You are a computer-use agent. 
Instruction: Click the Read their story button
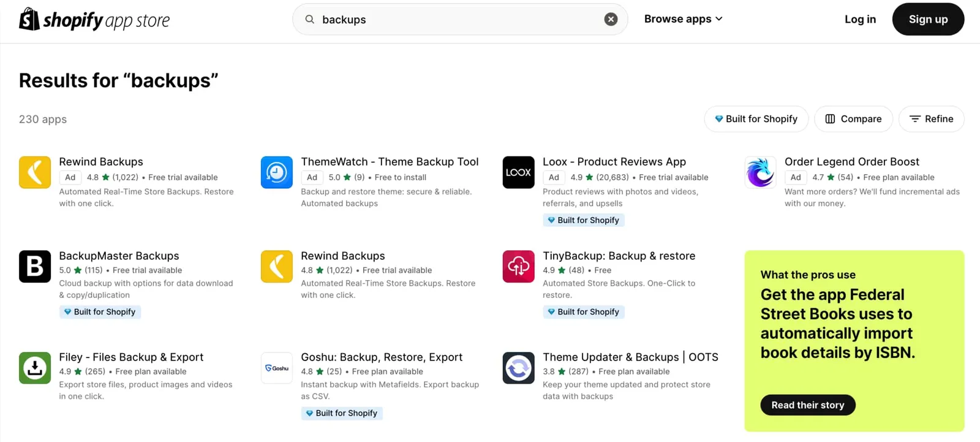tap(808, 405)
